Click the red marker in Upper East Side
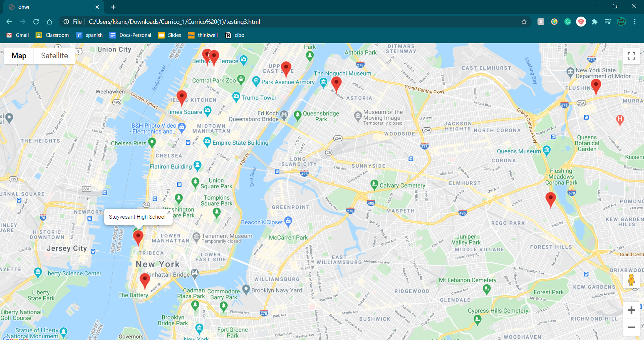This screenshot has width=644, height=340. [286, 70]
